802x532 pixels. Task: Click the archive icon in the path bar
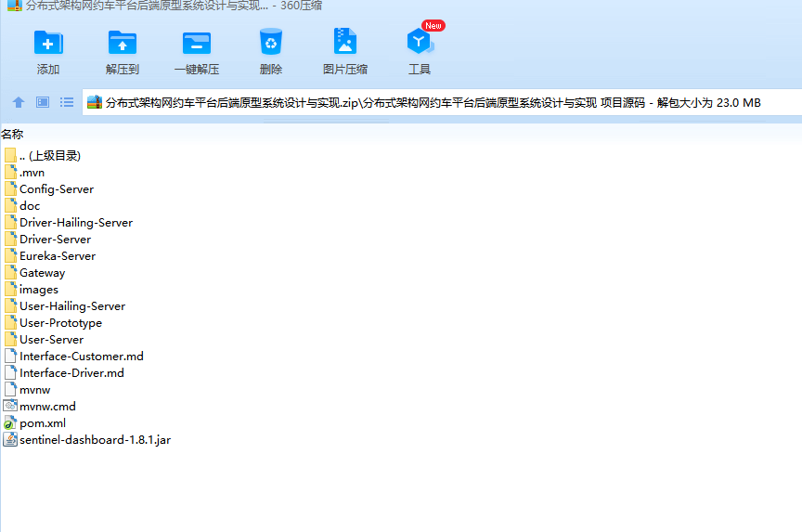(95, 102)
